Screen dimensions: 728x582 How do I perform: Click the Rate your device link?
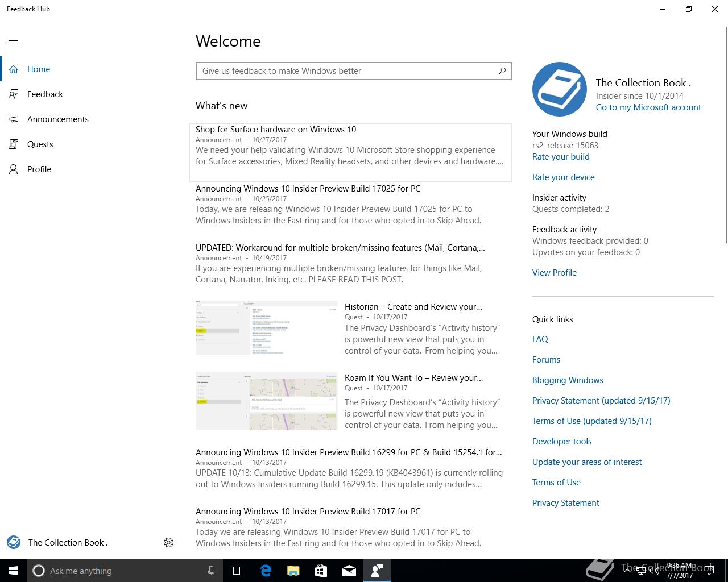point(564,177)
